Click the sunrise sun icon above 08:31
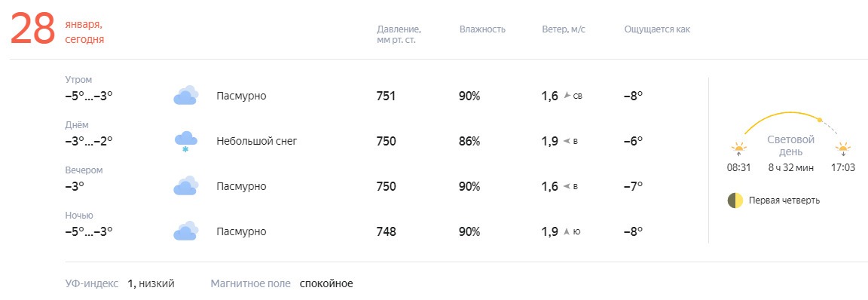 coord(738,149)
